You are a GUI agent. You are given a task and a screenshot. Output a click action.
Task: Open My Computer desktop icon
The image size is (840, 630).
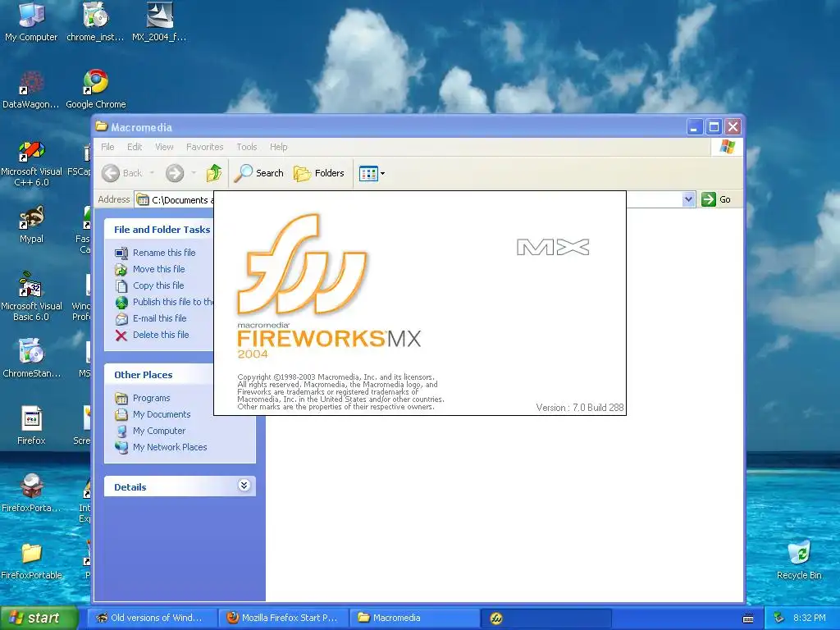pyautogui.click(x=31, y=21)
